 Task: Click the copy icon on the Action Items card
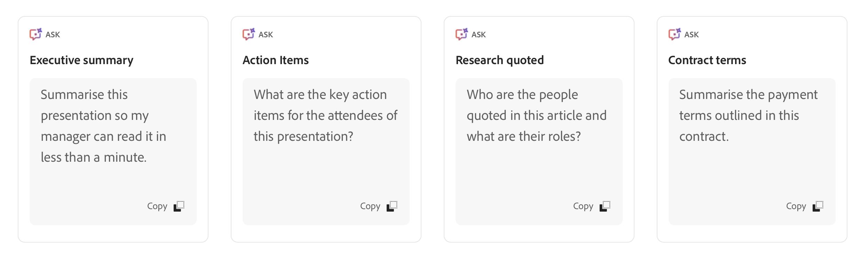392,206
